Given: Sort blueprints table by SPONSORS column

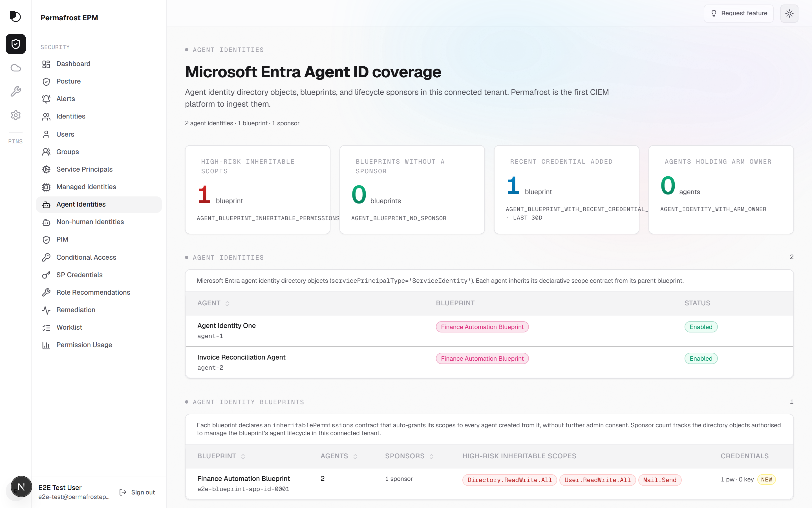Looking at the screenshot, I should point(409,456).
